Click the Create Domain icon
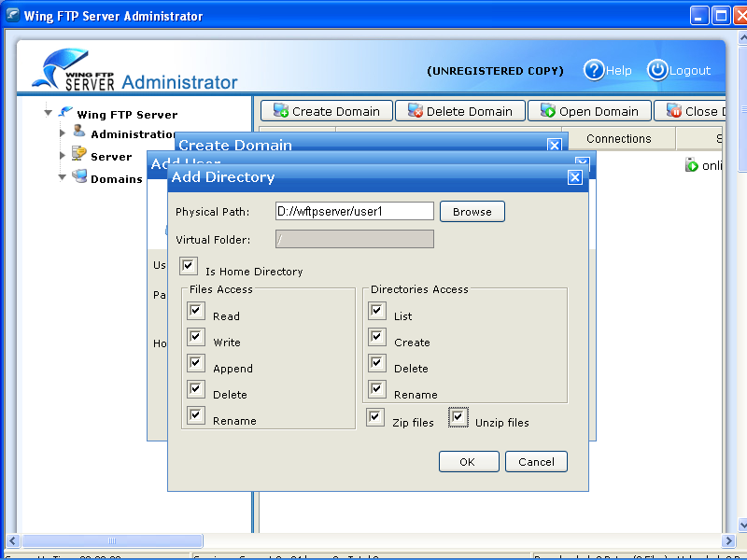 (279, 110)
